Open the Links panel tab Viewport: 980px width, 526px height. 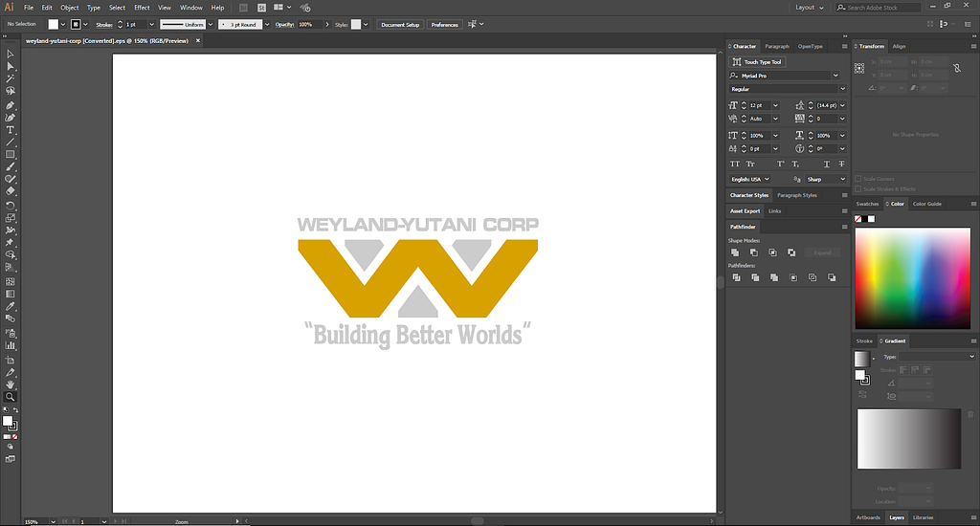[774, 211]
